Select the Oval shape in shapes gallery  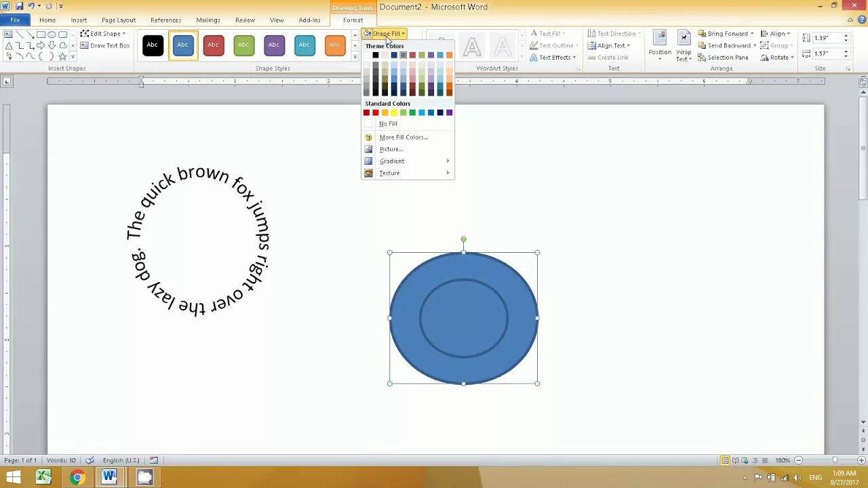[52, 34]
